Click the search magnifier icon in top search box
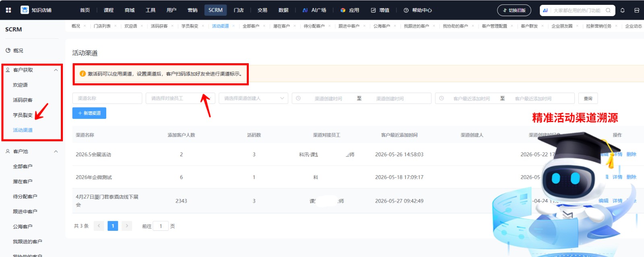The height and width of the screenshot is (257, 644). [x=608, y=10]
